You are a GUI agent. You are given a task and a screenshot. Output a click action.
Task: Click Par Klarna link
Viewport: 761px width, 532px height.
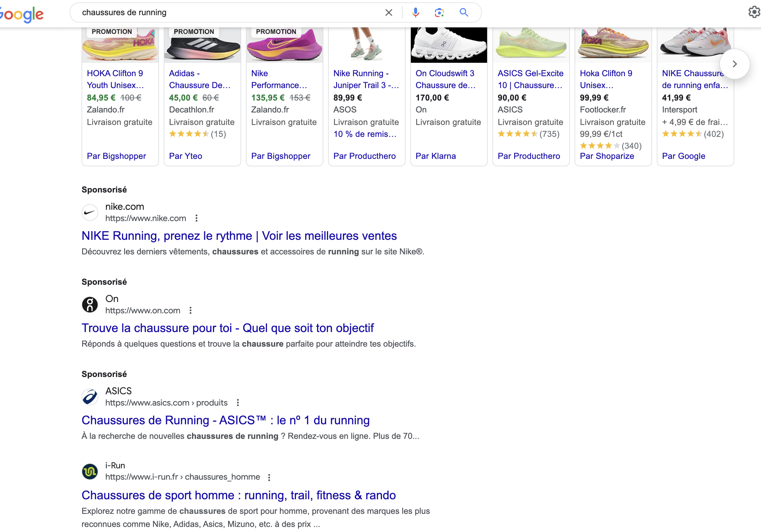[436, 156]
